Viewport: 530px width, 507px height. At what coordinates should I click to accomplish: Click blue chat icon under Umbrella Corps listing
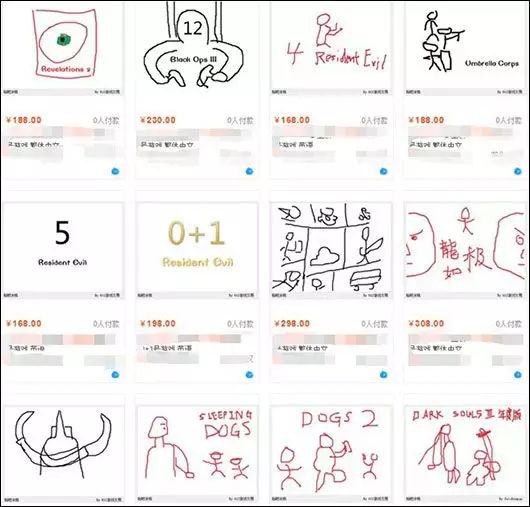pyautogui.click(x=517, y=171)
